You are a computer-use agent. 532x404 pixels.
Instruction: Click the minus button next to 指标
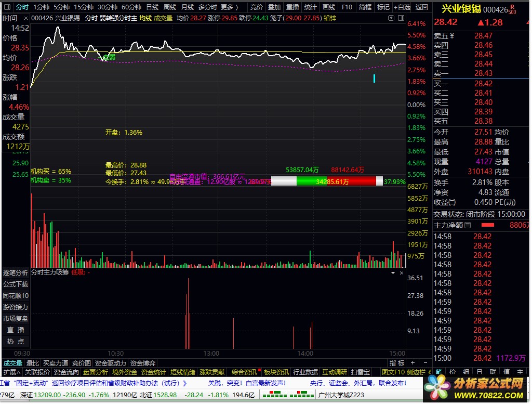(x=425, y=363)
